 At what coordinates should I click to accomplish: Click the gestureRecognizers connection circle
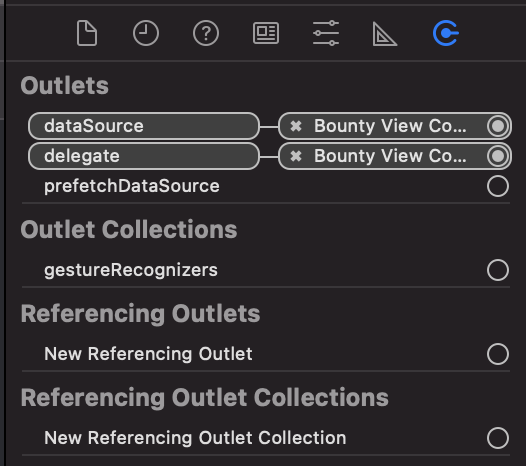pos(498,270)
